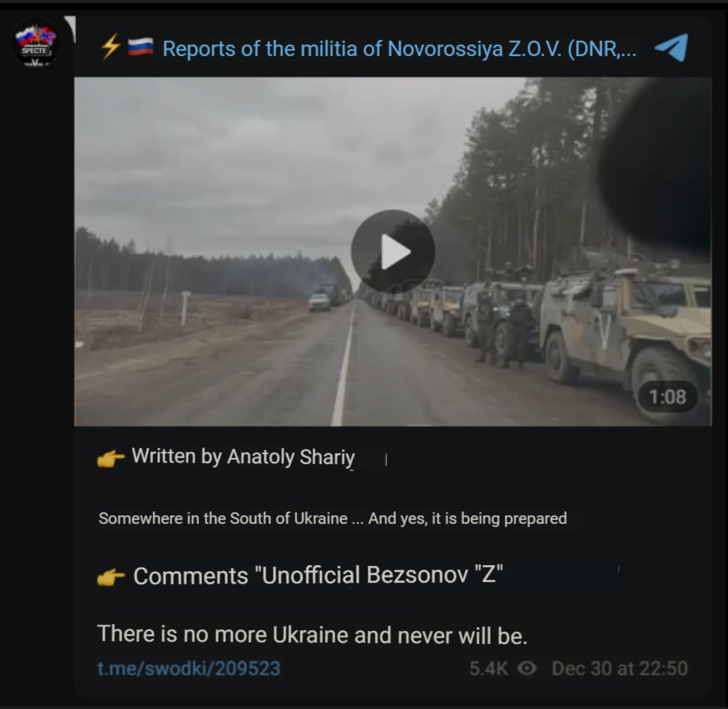This screenshot has height=709, width=728.
Task: Open the 'Reports of the militia of Novorossiya' channel title
Action: 400,48
